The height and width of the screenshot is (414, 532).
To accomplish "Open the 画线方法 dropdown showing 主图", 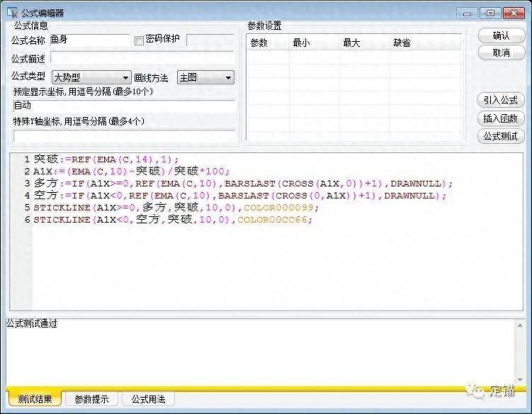I will point(205,77).
